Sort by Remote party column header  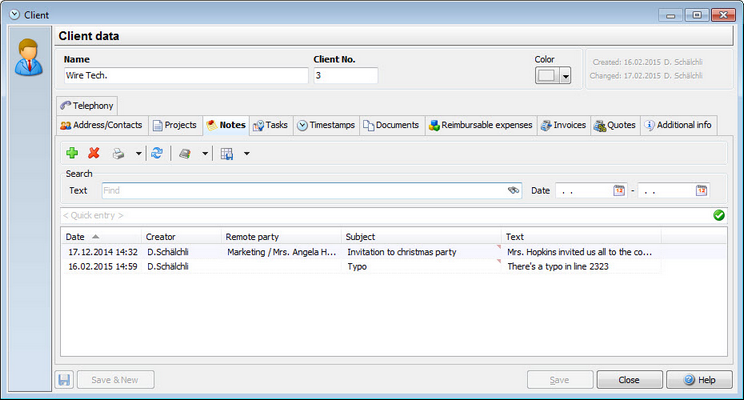coord(281,236)
